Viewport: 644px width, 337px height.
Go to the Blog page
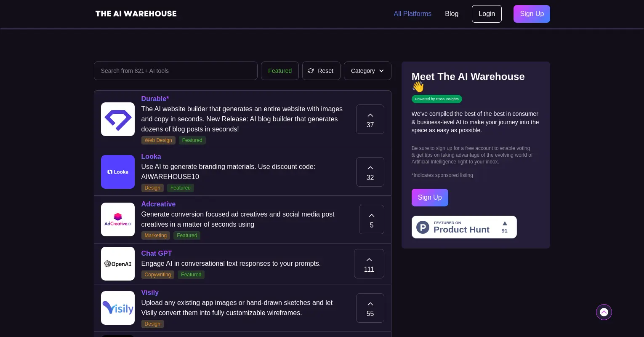point(451,13)
